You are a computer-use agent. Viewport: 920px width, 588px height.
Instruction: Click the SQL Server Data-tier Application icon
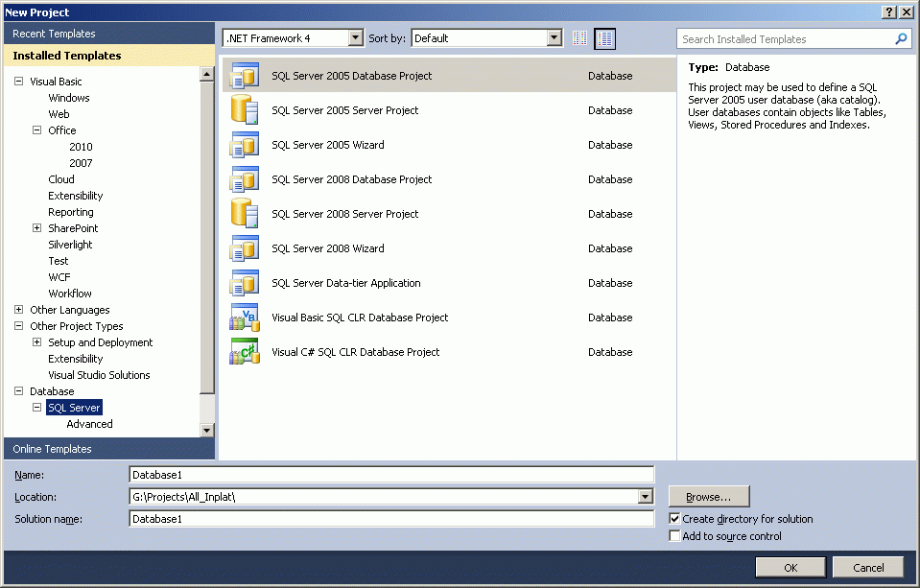coord(245,283)
